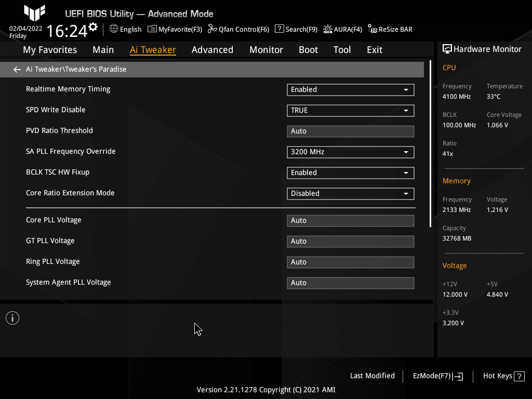Click CPU frequency 4100 MHz value
The height and width of the screenshot is (399, 532).
click(x=457, y=97)
